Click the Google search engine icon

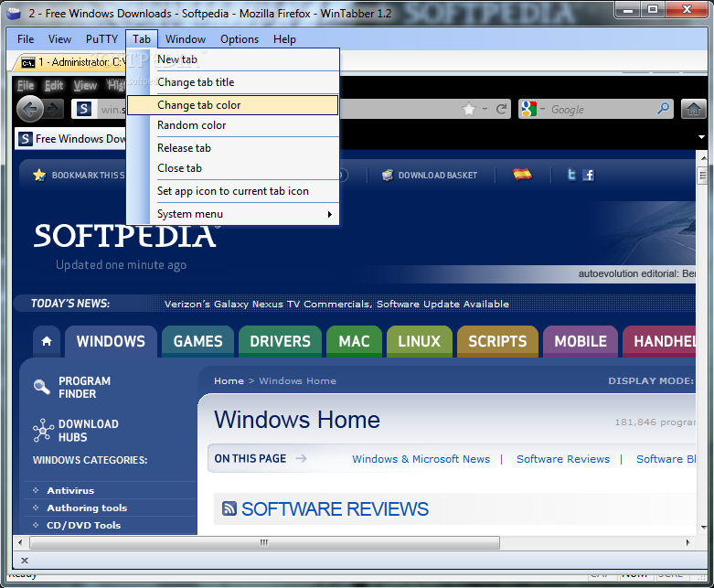(528, 110)
